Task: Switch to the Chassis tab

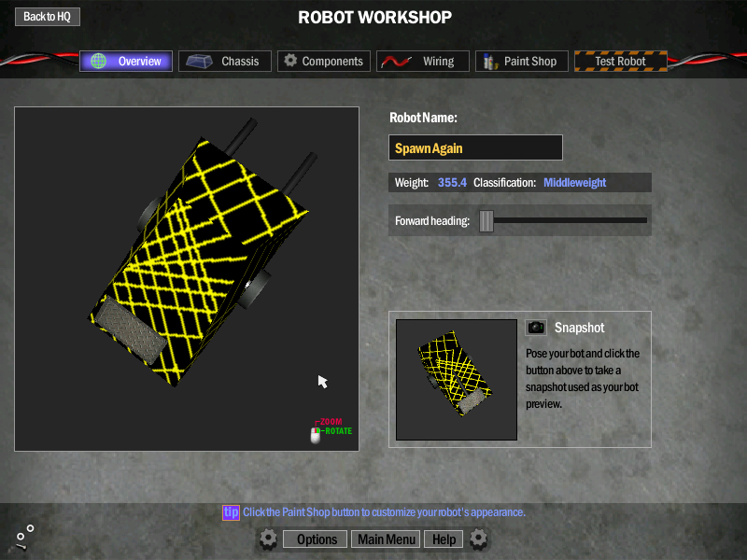Action: tap(225, 62)
